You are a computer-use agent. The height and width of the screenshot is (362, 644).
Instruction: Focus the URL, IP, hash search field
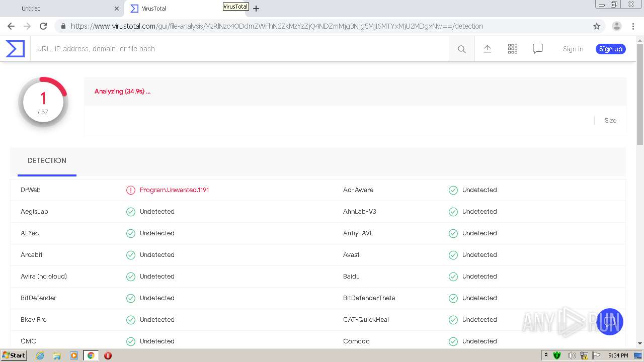239,49
